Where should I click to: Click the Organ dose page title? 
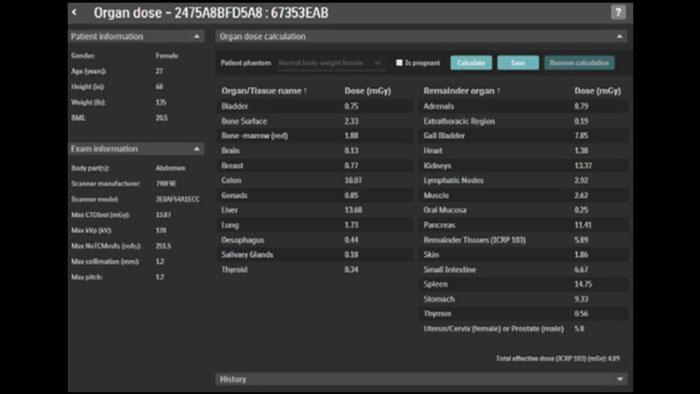211,13
